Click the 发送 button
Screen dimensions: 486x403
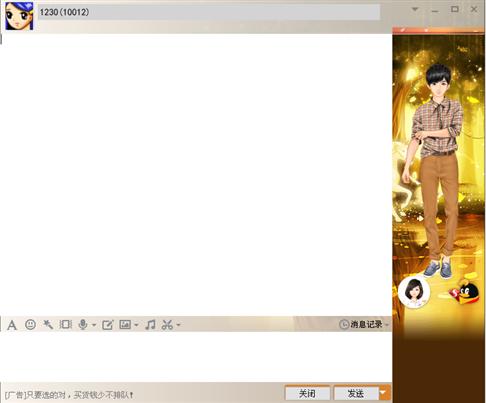(x=356, y=393)
